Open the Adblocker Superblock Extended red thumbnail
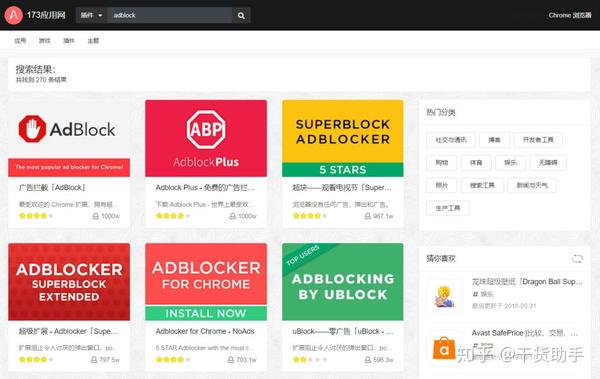This screenshot has width=600, height=379. click(69, 282)
